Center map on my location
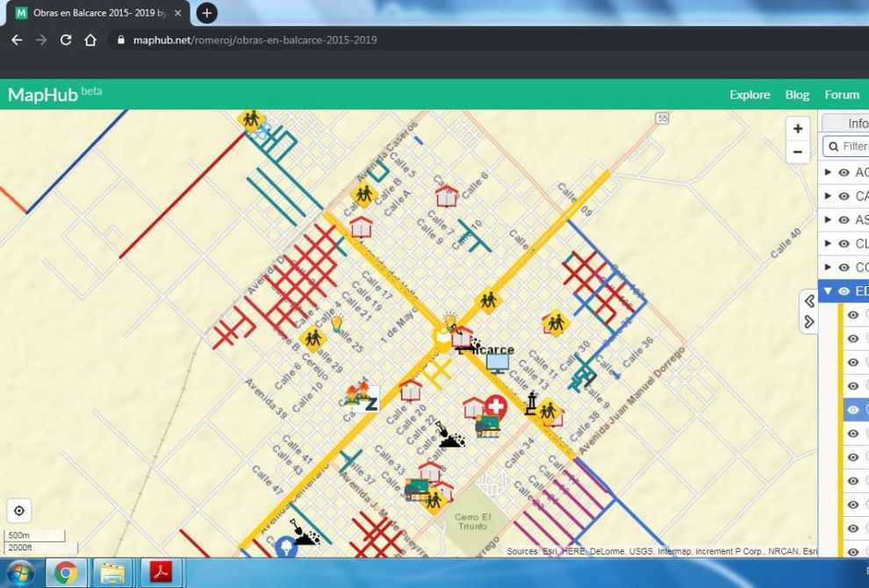Image resolution: width=869 pixels, height=588 pixels. [x=18, y=511]
